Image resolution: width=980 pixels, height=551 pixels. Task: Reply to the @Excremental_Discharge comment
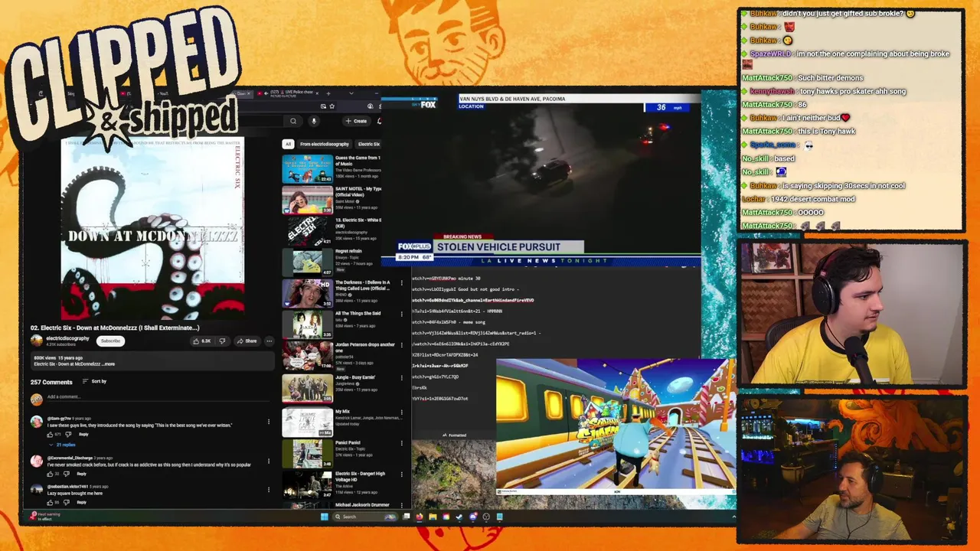coord(81,474)
